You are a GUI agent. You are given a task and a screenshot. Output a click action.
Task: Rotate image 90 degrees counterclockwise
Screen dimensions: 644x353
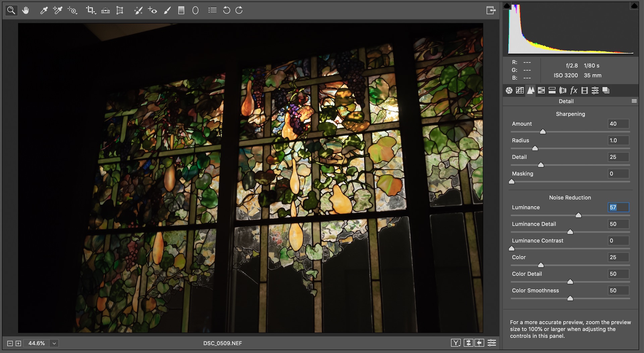pos(227,10)
